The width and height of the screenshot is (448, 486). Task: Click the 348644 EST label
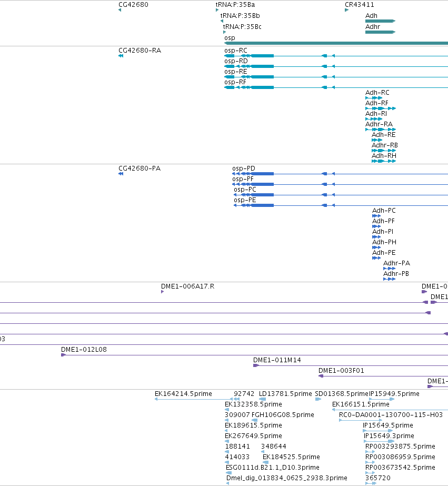click(274, 447)
